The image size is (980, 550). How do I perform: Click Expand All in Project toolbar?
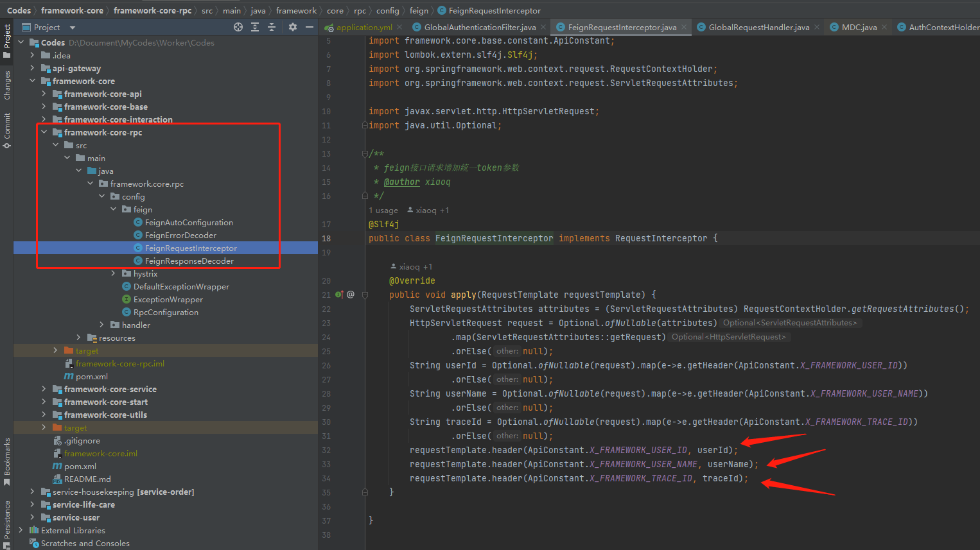coord(255,27)
